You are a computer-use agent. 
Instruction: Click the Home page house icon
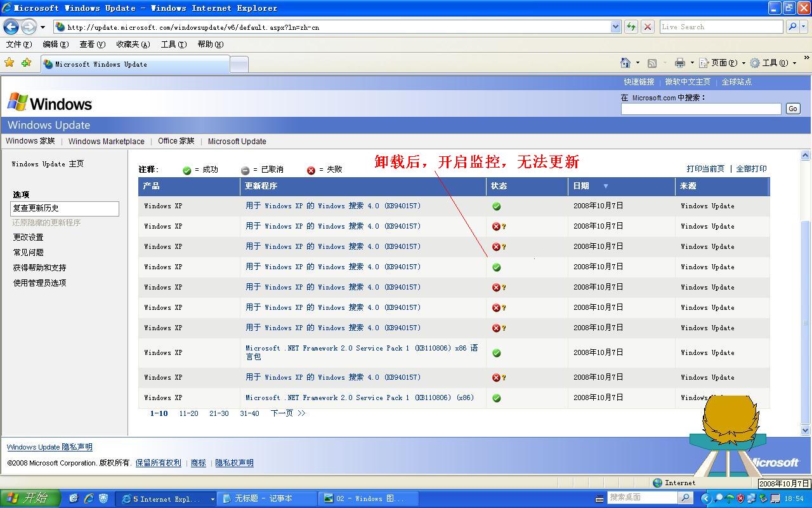point(625,63)
